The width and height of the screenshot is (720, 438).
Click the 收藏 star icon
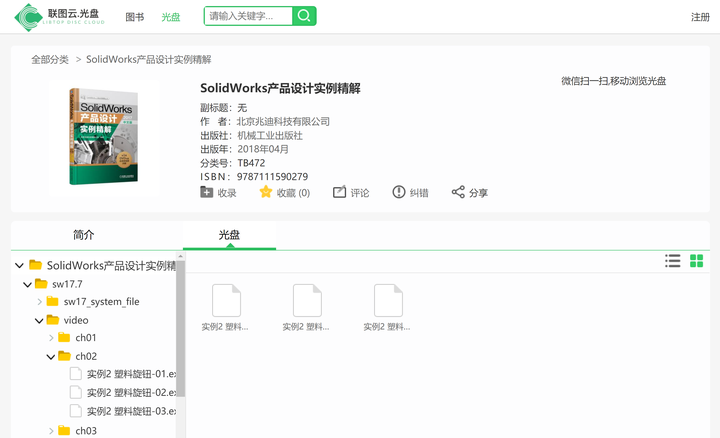tap(266, 192)
